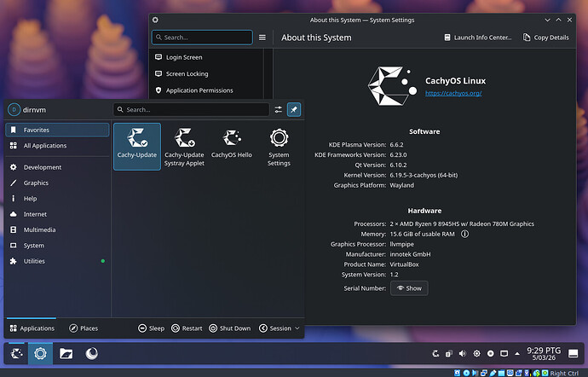Click the info icon beside usable RAM

[x=464, y=234]
